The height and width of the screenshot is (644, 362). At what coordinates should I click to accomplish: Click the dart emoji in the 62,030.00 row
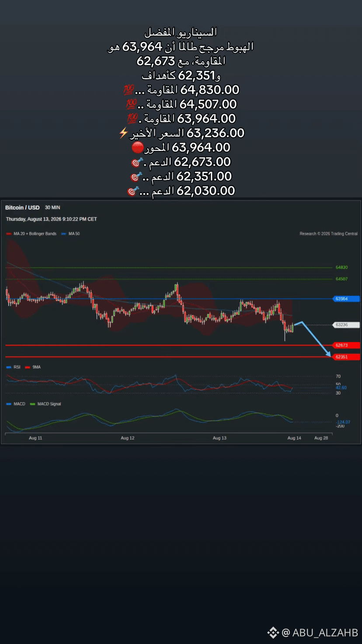(132, 192)
